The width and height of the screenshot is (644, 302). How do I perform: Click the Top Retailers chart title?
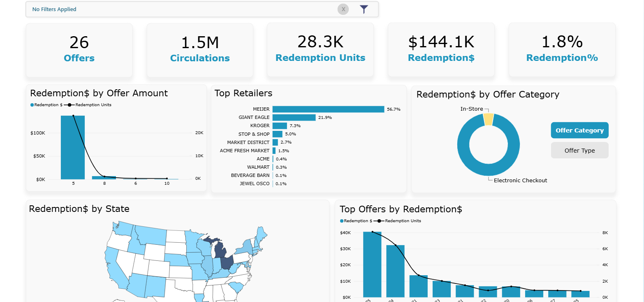(243, 93)
